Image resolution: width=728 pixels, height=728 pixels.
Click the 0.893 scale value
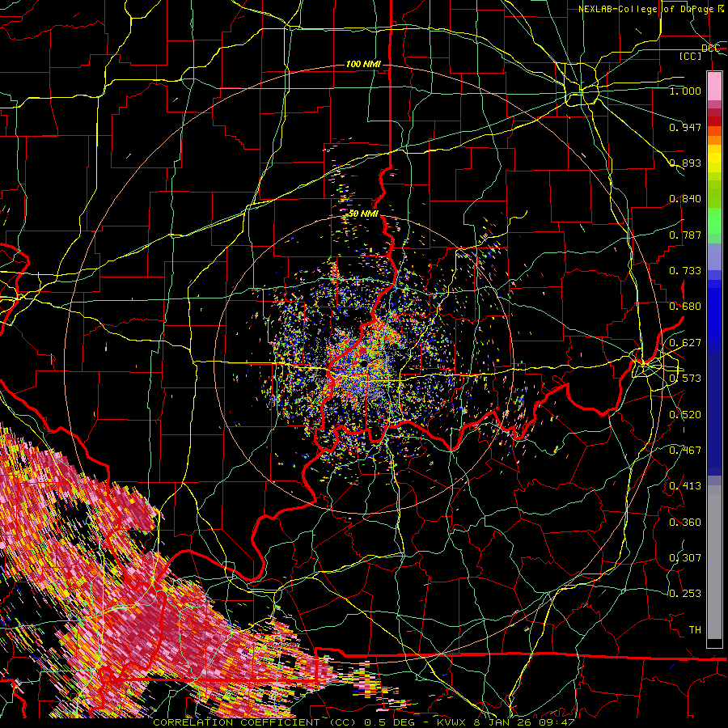click(x=685, y=163)
